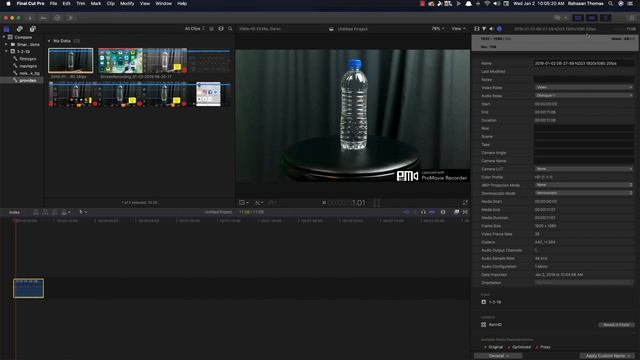640x360 pixels.
Task: Open the Audio inspector tab icon
Action: (x=491, y=29)
